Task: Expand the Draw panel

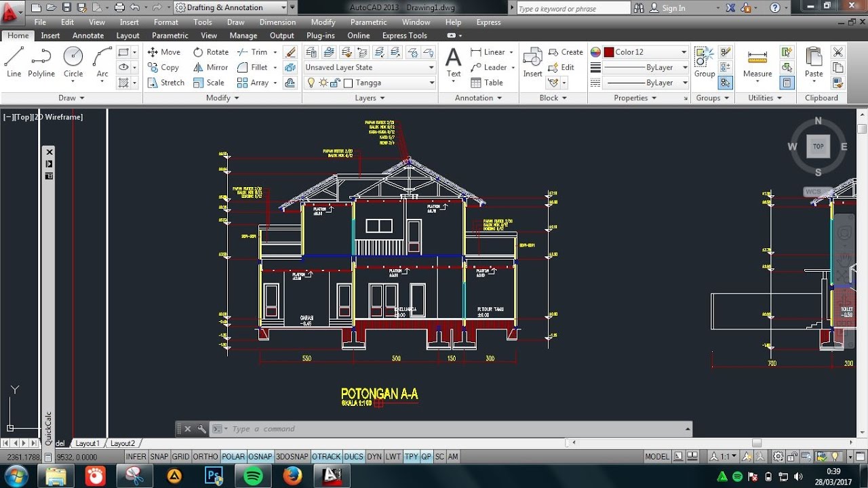Action: [x=71, y=98]
